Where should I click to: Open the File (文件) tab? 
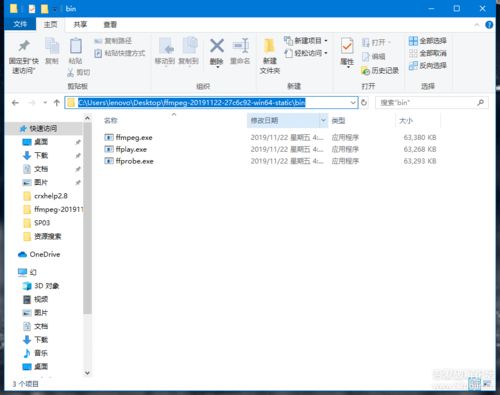click(20, 24)
